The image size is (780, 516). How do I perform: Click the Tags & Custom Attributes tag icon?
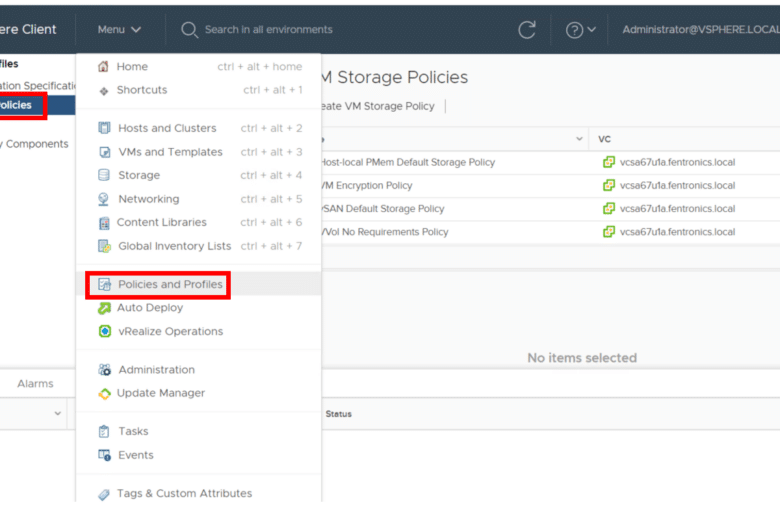[x=104, y=495]
